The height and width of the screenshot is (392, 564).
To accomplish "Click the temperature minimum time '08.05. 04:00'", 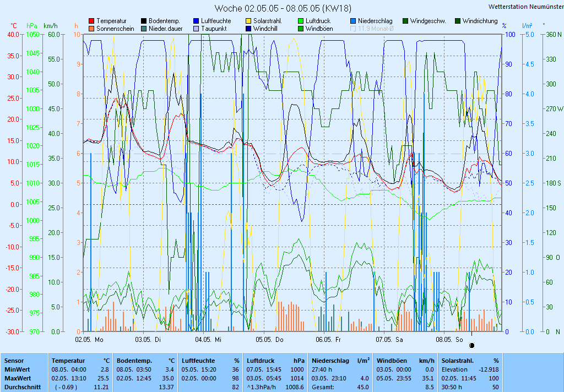I will [69, 369].
